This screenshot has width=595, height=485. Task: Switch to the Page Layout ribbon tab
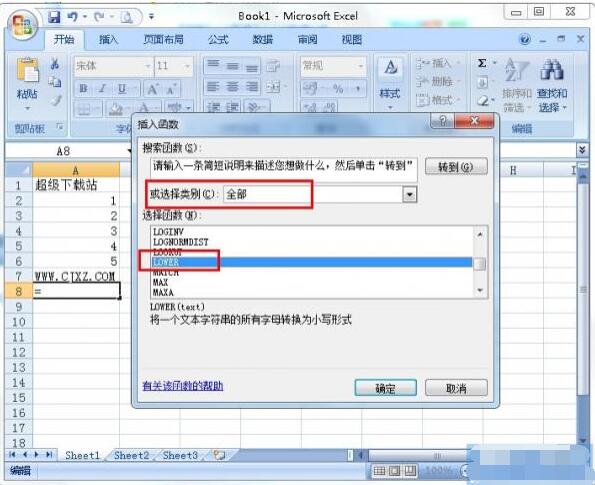click(x=163, y=39)
